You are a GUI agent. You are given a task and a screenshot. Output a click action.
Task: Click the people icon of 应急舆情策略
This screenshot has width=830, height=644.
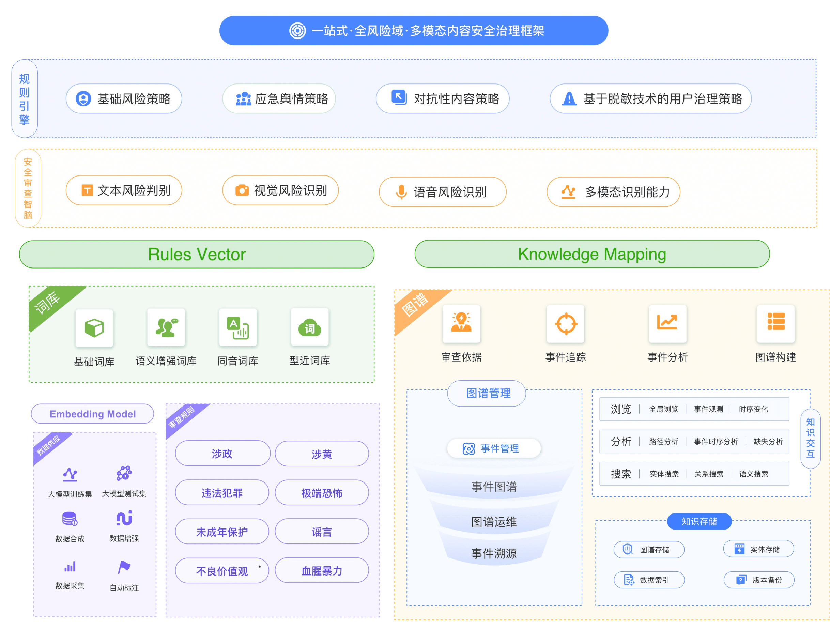pyautogui.click(x=243, y=98)
